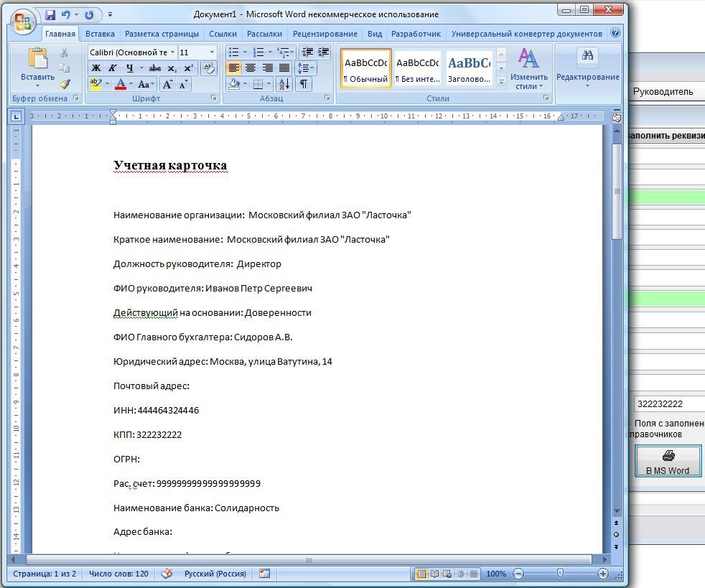Click the Cut scissors icon

(x=65, y=52)
